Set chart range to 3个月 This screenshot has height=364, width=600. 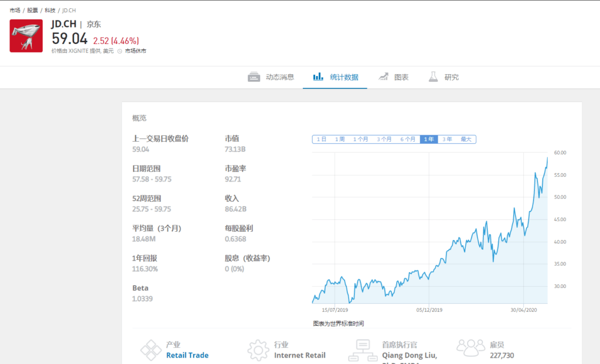point(384,139)
